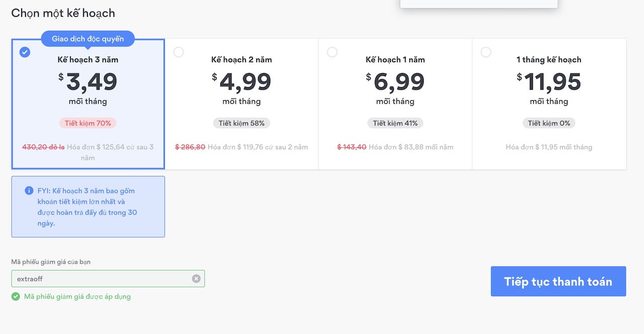The image size is (644, 334).
Task: Select the 1-month plan radio button
Action: click(x=486, y=52)
